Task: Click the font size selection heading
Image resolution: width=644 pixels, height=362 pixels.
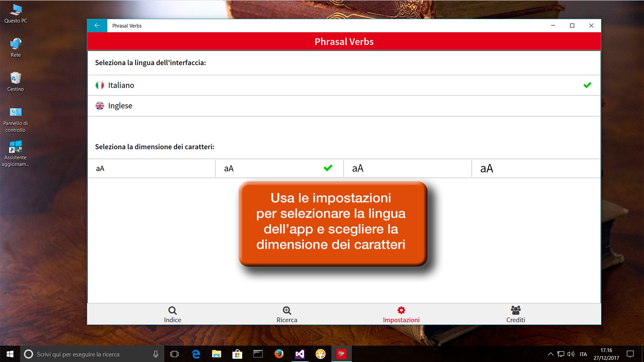Action: click(x=155, y=147)
